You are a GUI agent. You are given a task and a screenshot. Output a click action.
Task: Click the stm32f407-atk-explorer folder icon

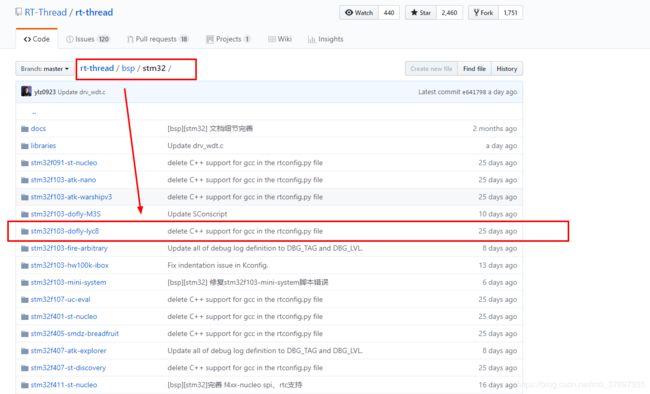[x=25, y=351]
